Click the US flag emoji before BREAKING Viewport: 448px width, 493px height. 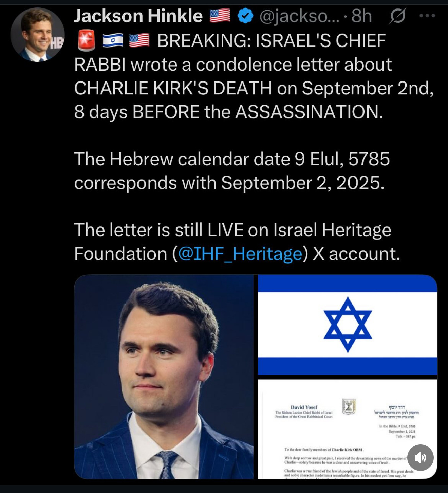pyautogui.click(x=139, y=40)
